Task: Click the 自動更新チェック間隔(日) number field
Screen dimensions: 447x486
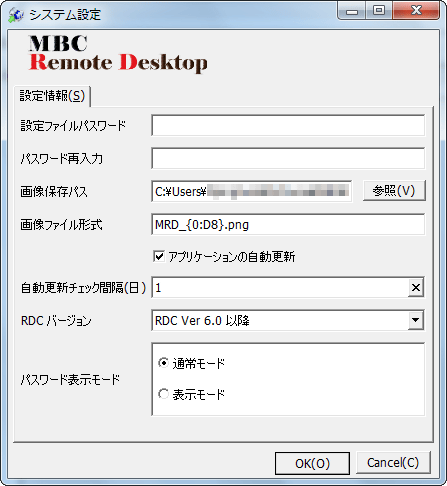Action: [x=280, y=288]
